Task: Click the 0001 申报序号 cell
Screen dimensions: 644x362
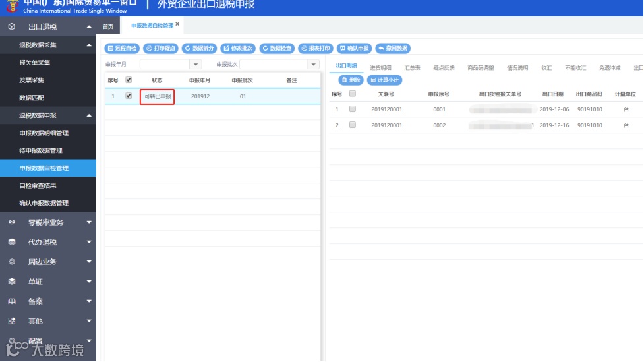Action: pos(439,109)
